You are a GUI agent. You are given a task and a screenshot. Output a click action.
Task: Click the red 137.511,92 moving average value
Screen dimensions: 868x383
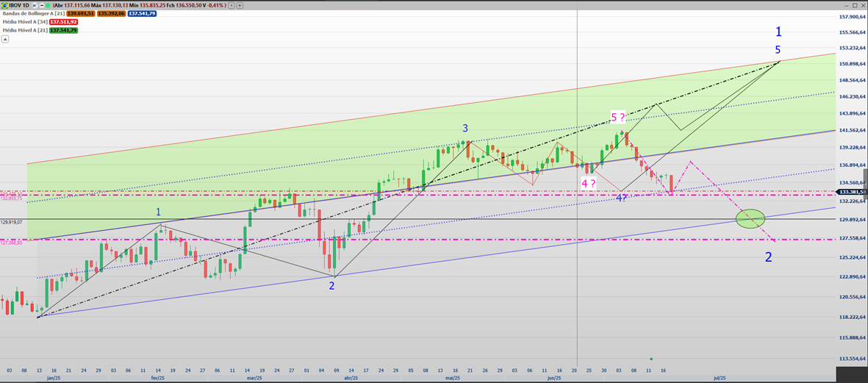pyautogui.click(x=63, y=22)
